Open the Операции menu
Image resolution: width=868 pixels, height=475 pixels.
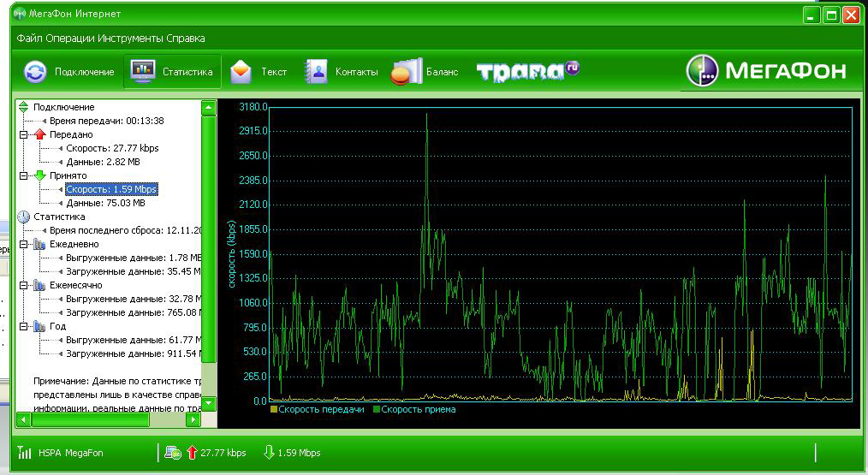(69, 39)
